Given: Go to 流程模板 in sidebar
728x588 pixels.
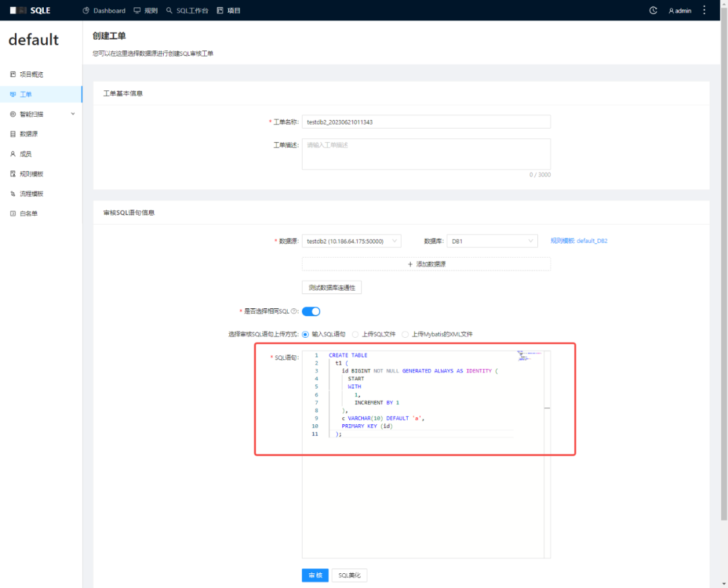Looking at the screenshot, I should [41, 194].
